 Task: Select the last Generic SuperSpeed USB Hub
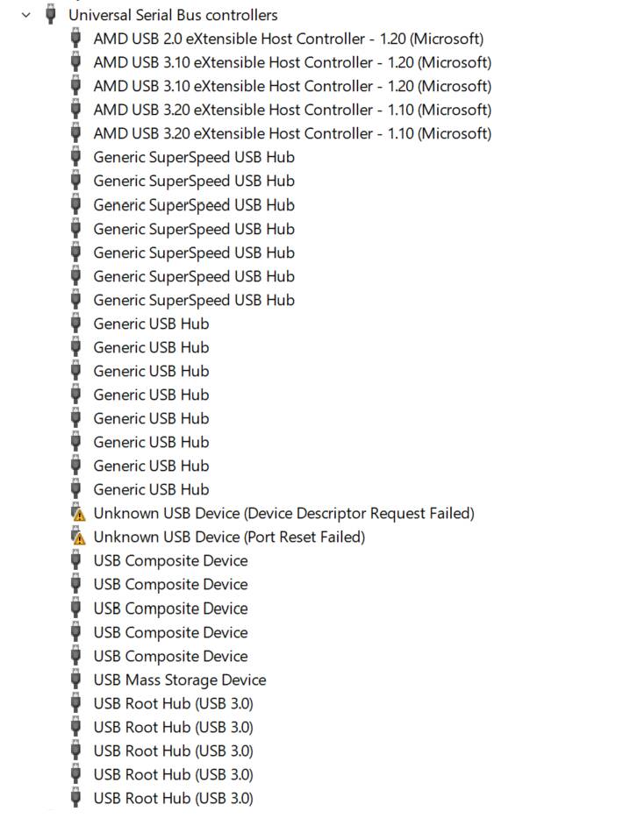194,300
